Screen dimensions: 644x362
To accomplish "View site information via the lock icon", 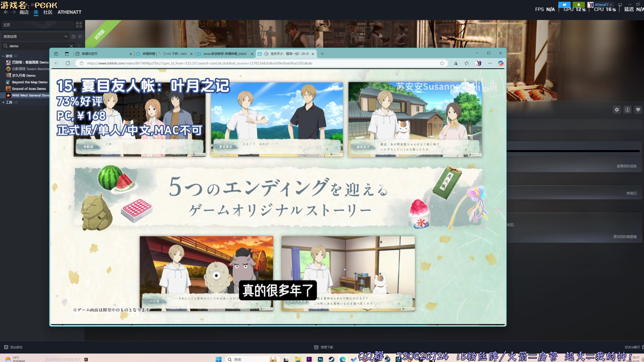I will [x=81, y=63].
